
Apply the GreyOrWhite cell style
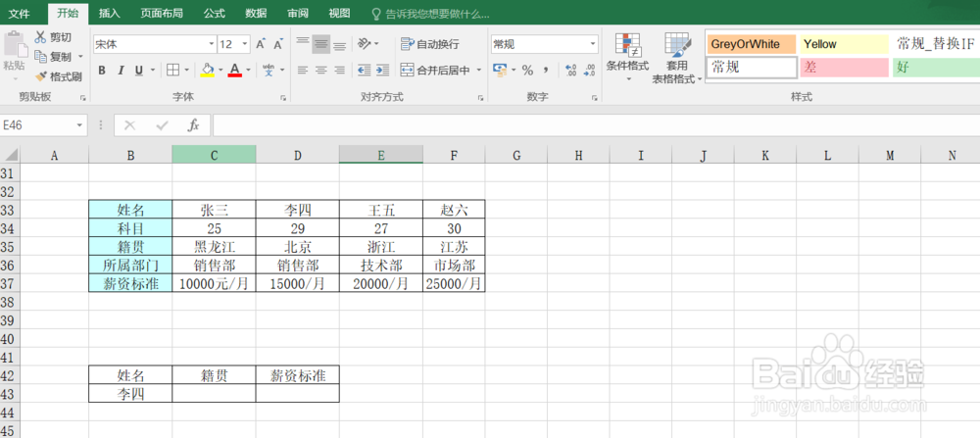[x=752, y=44]
